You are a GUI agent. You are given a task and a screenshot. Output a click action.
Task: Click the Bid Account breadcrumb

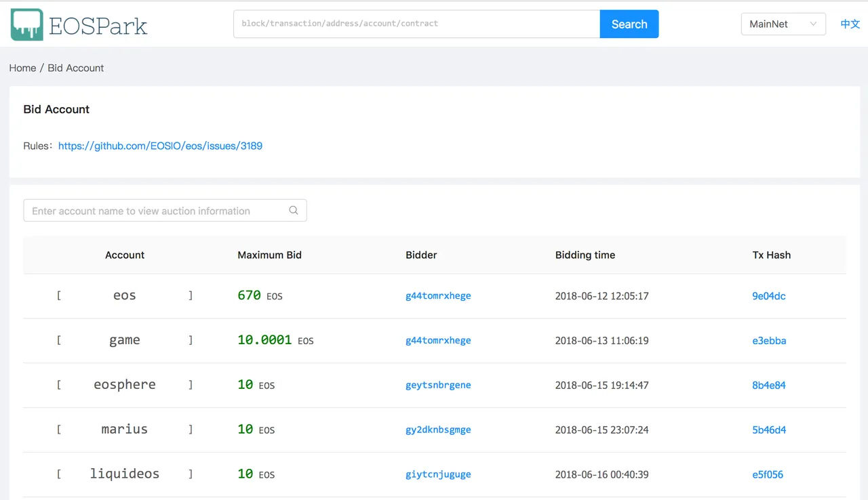tap(76, 68)
